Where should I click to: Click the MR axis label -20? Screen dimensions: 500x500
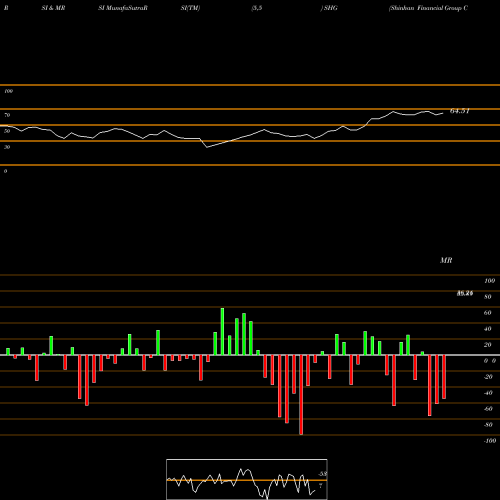coord(488,377)
